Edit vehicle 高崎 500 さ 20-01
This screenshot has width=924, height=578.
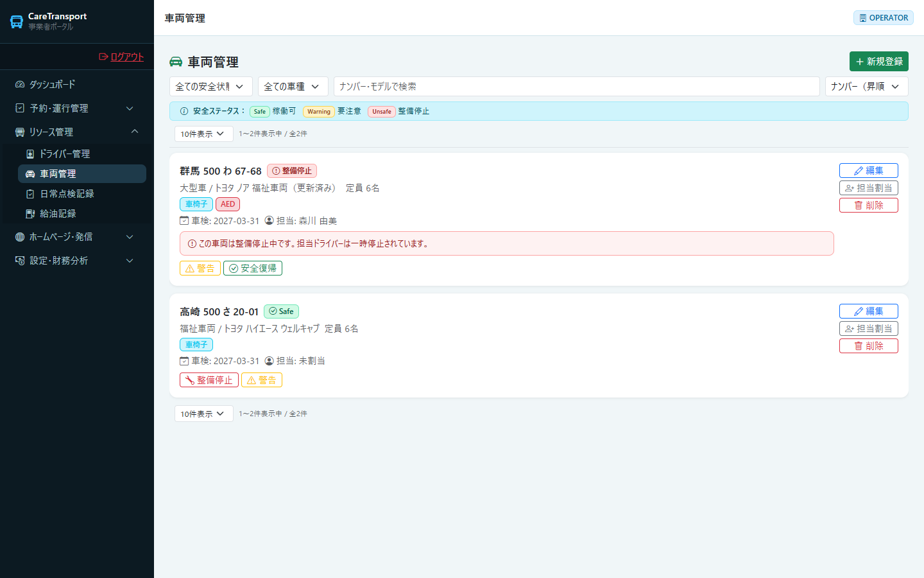click(869, 311)
